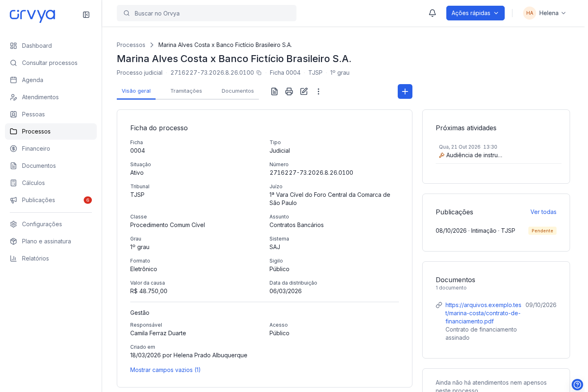Screen dimensions: 588x392
Task: Open Publicações with 6 unread
Action: point(51,200)
